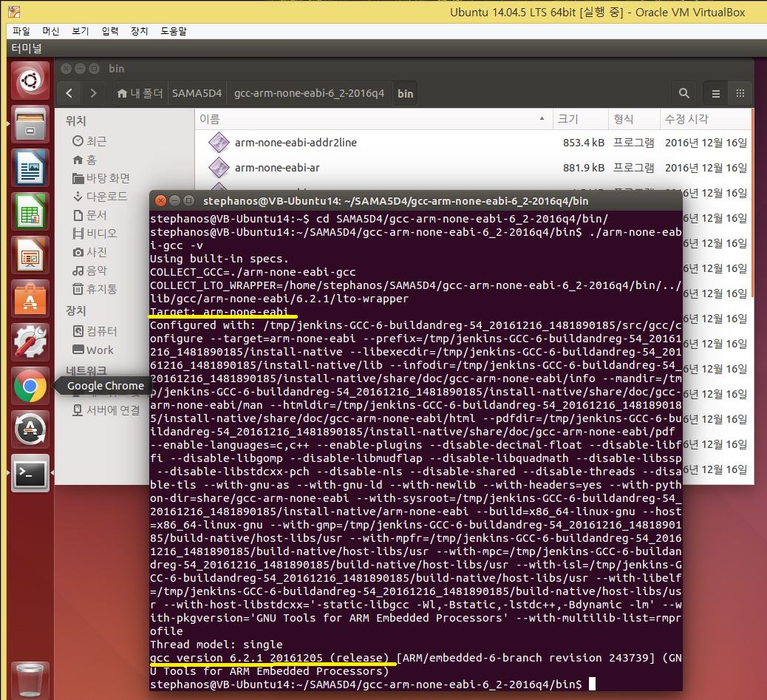767x700 pixels.
Task: Open the 장치 menu in VirtualBox
Action: [x=139, y=31]
